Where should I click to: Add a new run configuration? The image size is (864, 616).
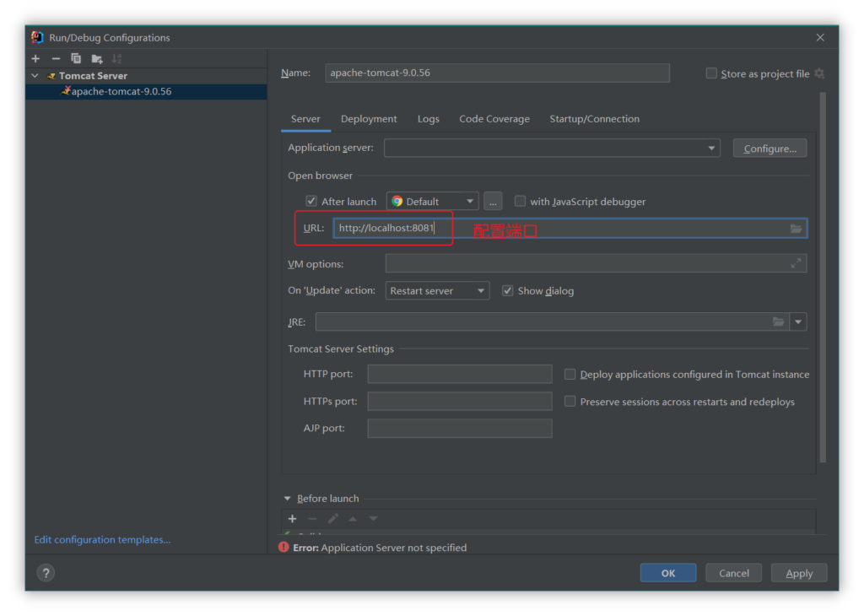point(35,58)
